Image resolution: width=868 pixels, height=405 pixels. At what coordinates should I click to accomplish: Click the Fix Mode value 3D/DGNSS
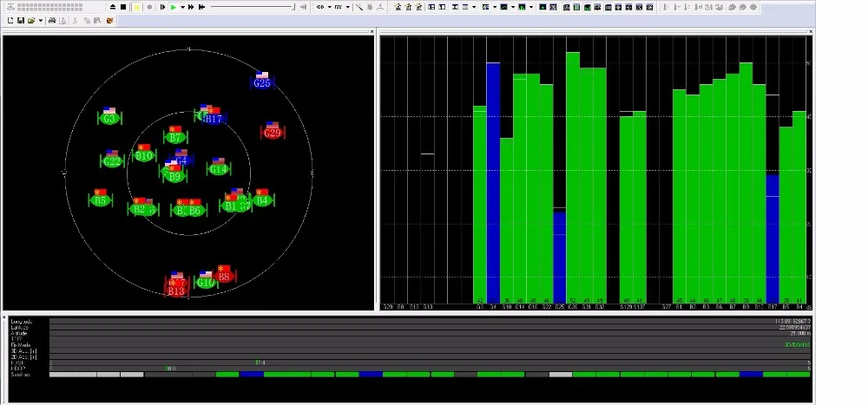point(797,344)
